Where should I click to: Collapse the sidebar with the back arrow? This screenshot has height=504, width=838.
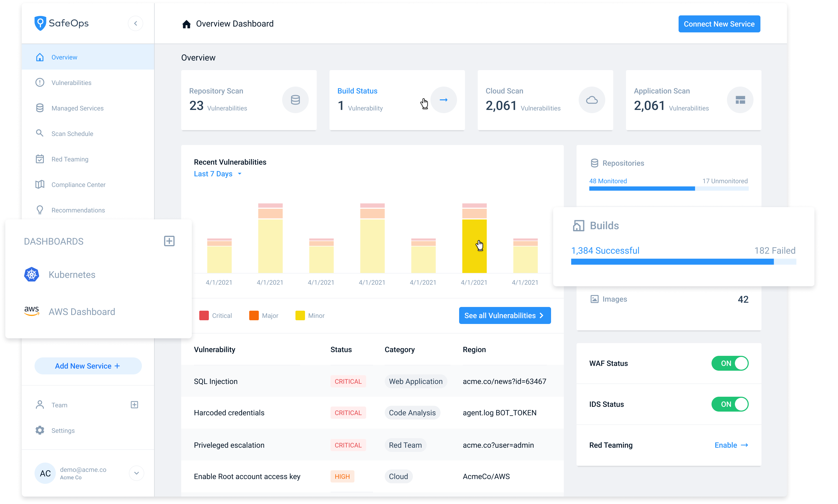[x=136, y=23]
